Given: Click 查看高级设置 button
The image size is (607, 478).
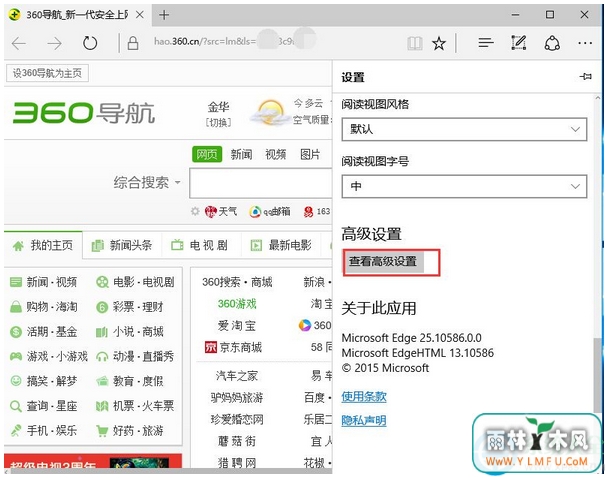Looking at the screenshot, I should pyautogui.click(x=383, y=262).
